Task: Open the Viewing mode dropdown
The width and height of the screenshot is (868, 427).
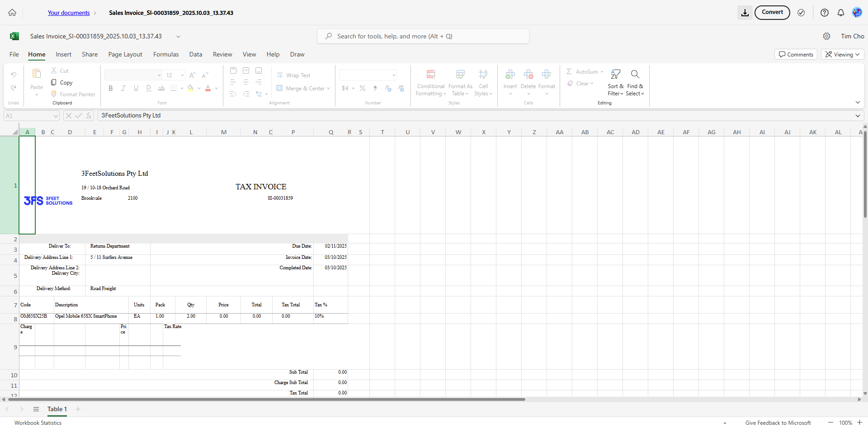Action: pos(842,55)
